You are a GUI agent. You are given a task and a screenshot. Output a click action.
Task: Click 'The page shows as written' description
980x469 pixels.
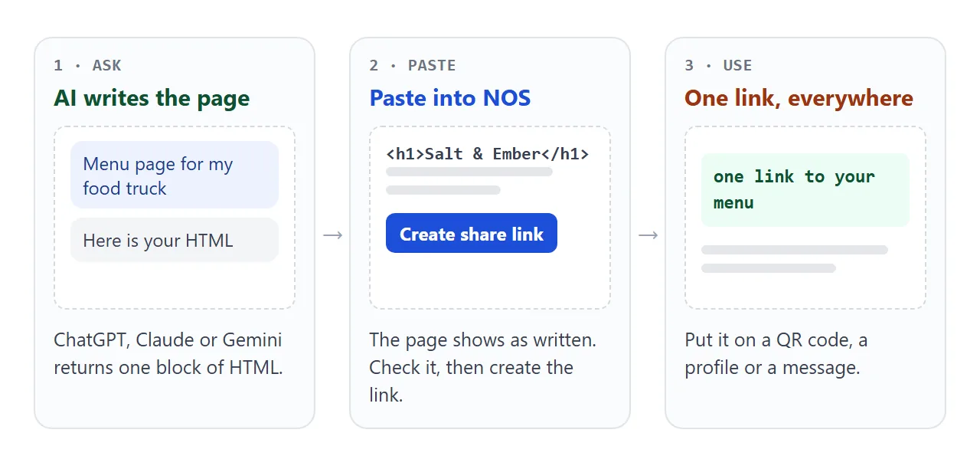(x=483, y=367)
